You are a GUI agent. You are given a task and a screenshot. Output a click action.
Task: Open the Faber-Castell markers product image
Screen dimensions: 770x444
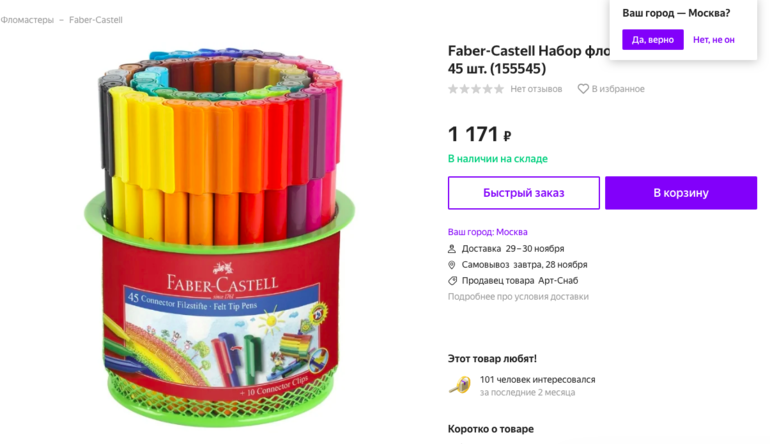point(220,236)
